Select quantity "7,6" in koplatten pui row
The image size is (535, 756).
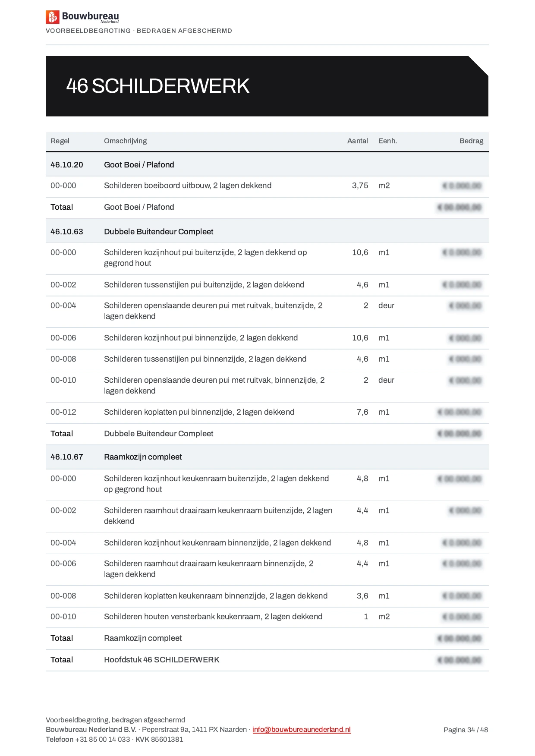[x=362, y=412]
